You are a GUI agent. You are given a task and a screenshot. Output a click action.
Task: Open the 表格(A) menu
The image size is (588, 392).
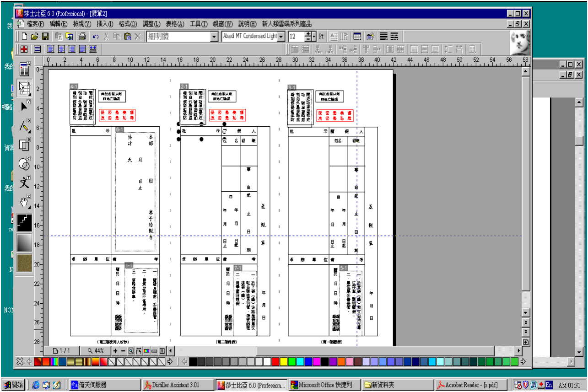175,24
